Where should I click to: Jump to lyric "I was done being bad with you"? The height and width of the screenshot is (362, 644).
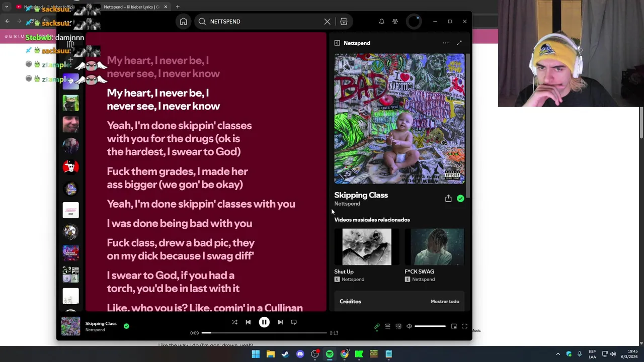[x=179, y=223]
